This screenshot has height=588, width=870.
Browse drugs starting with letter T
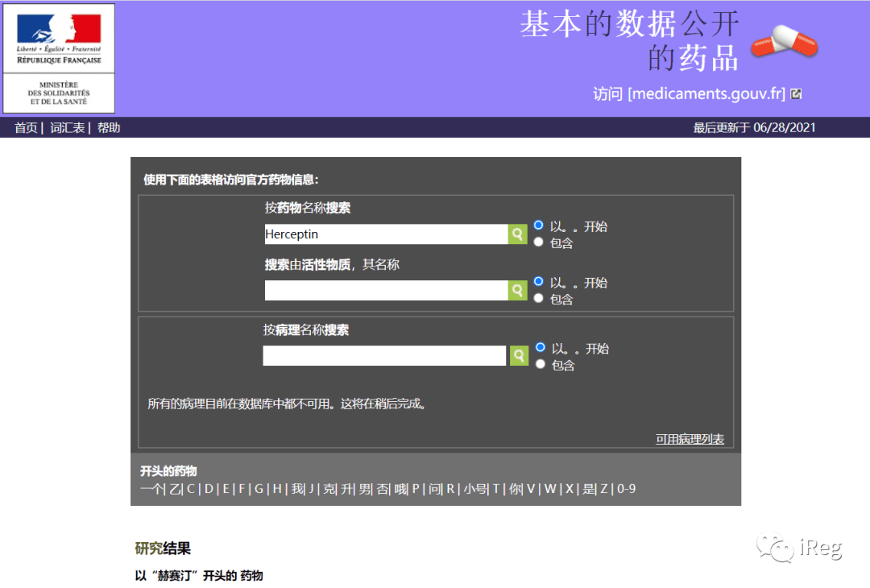point(496,489)
